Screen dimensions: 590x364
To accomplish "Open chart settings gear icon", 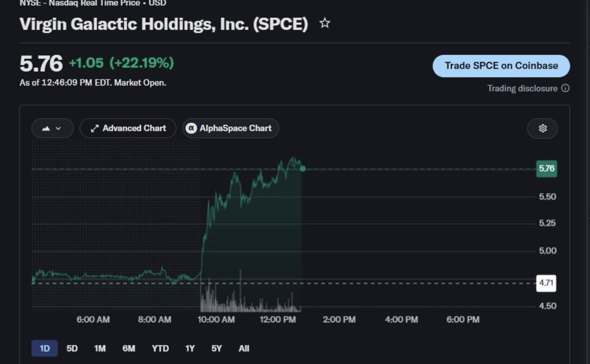I will [x=543, y=128].
